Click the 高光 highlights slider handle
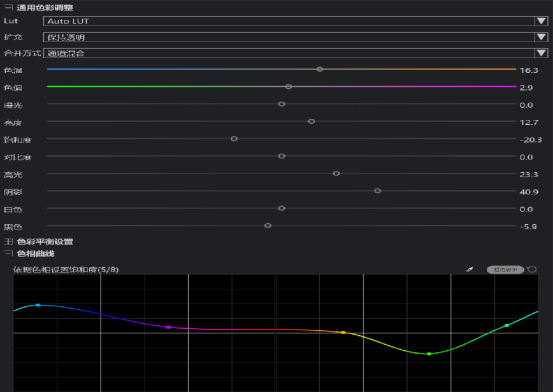The width and height of the screenshot is (553, 392). [x=336, y=173]
